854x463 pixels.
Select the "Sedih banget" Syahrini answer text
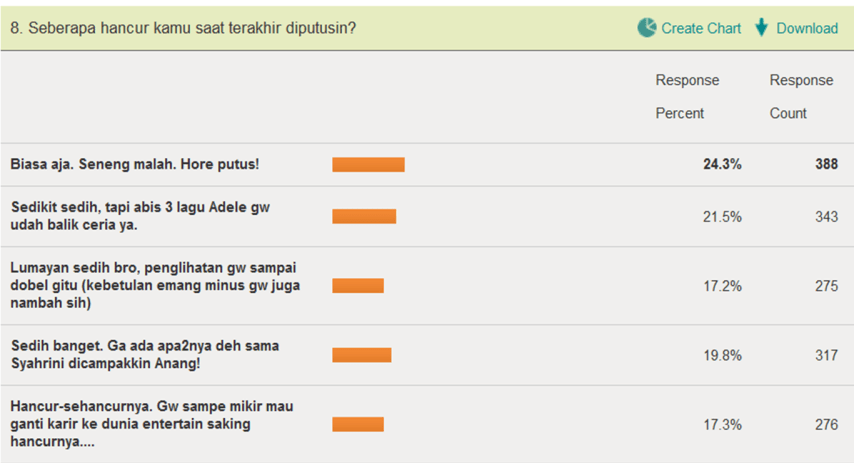pyautogui.click(x=145, y=355)
